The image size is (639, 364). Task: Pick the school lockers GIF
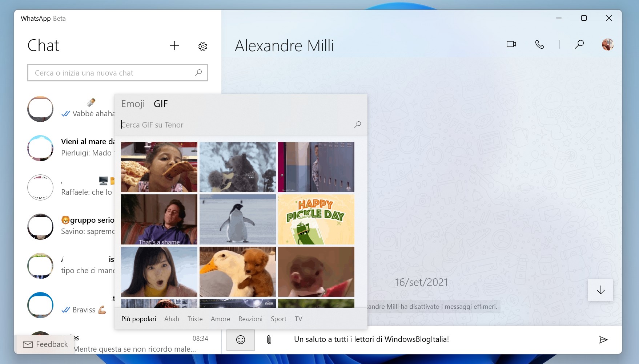316,167
